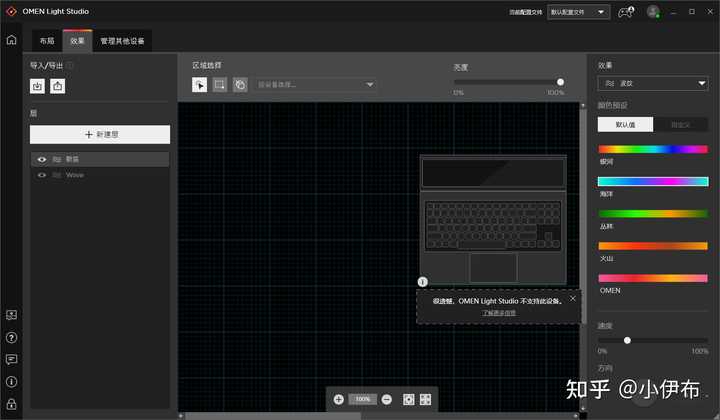Viewport: 720px width, 420px height.
Task: Choose the cyan-magenta 海洋 color preset
Action: pyautogui.click(x=652, y=181)
